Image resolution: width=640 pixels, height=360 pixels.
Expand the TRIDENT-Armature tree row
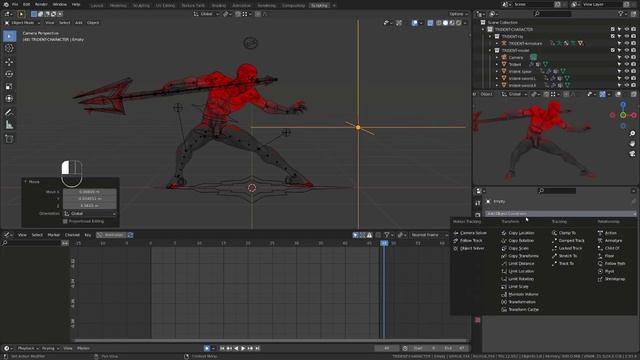click(x=497, y=43)
